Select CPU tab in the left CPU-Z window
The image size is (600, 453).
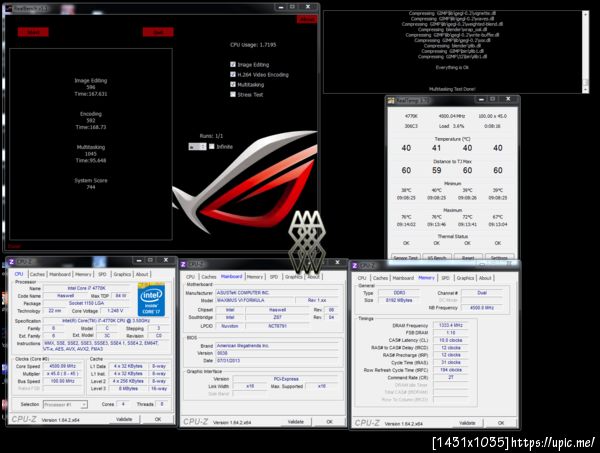(x=19, y=274)
